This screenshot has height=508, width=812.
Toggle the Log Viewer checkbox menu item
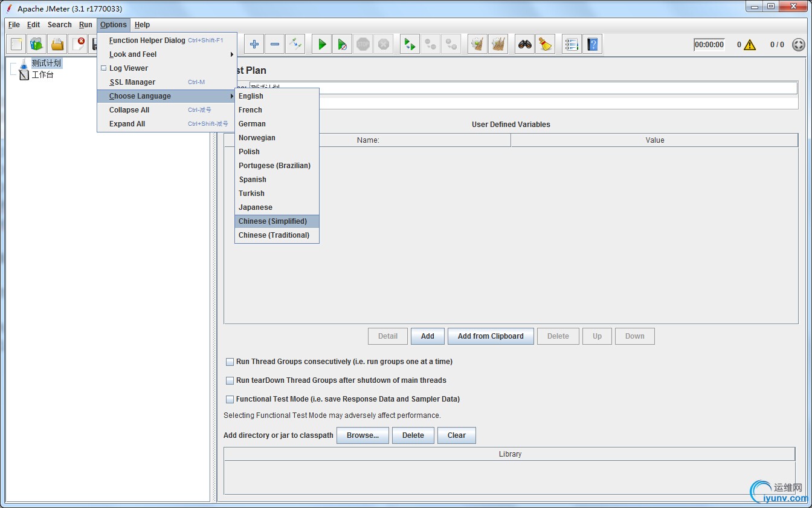pyautogui.click(x=167, y=68)
